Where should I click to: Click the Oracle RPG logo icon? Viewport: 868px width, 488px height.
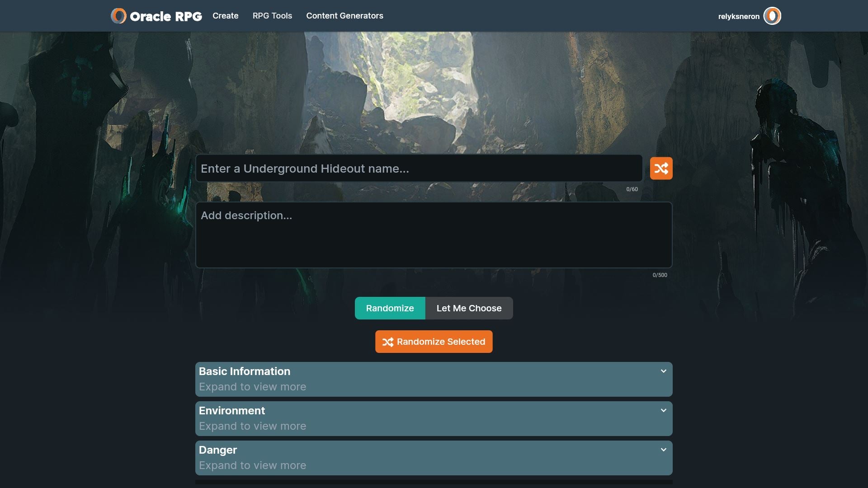[x=118, y=16]
